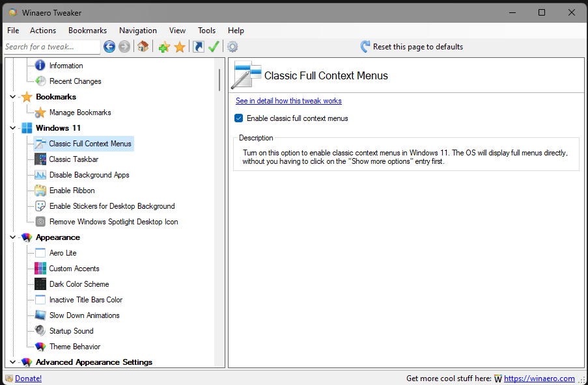Select the Manage Bookmarks tree item
588x385 pixels.
coord(80,113)
